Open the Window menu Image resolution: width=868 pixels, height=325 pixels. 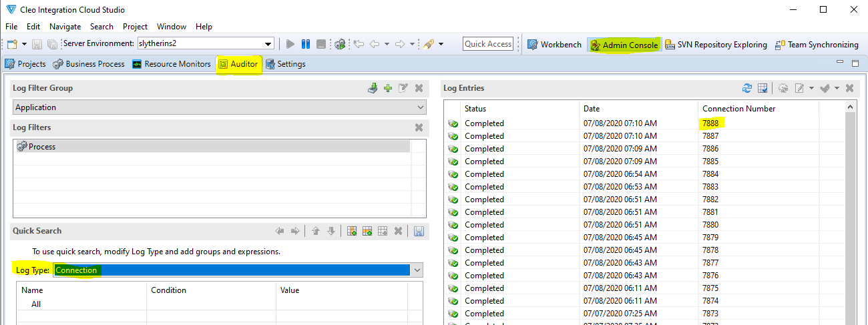tap(172, 27)
